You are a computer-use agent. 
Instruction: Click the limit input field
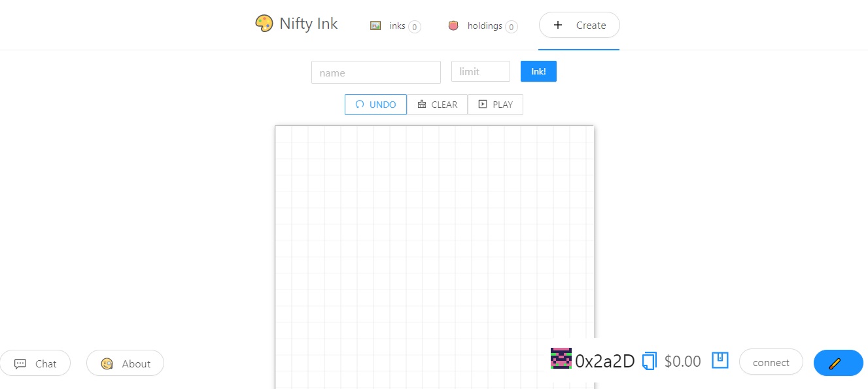pos(481,71)
